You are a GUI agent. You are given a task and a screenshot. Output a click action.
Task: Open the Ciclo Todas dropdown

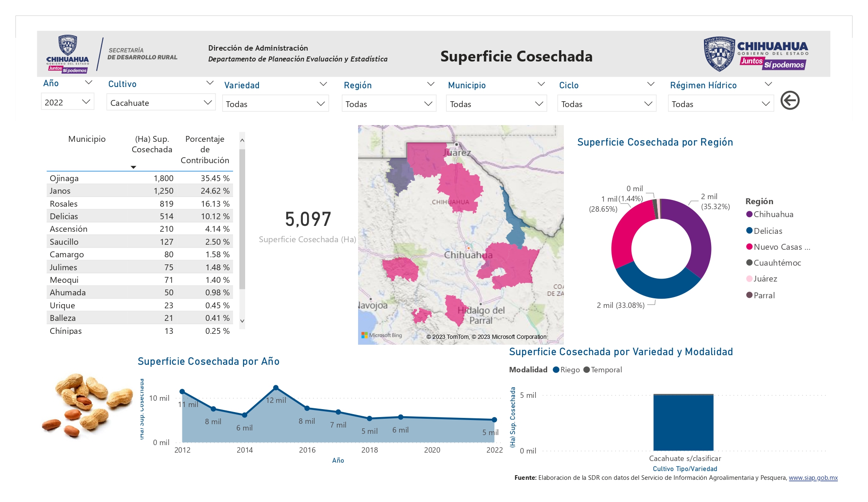607,104
